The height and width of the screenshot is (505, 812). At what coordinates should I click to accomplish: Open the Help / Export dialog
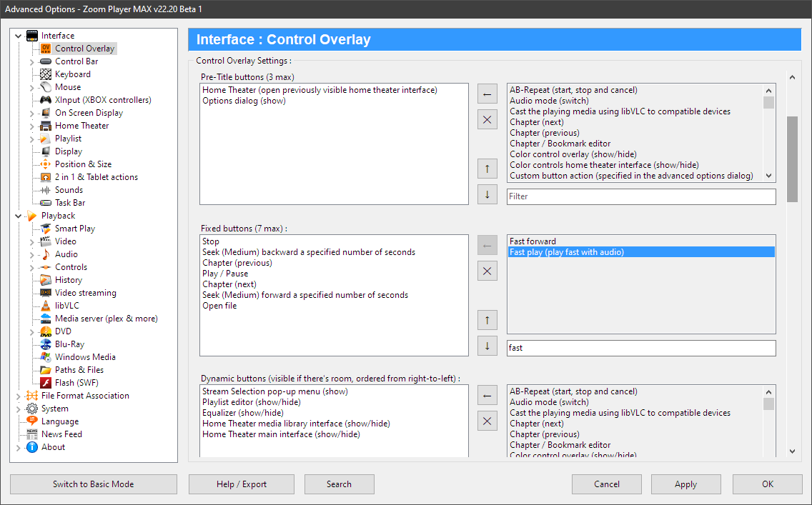241,484
